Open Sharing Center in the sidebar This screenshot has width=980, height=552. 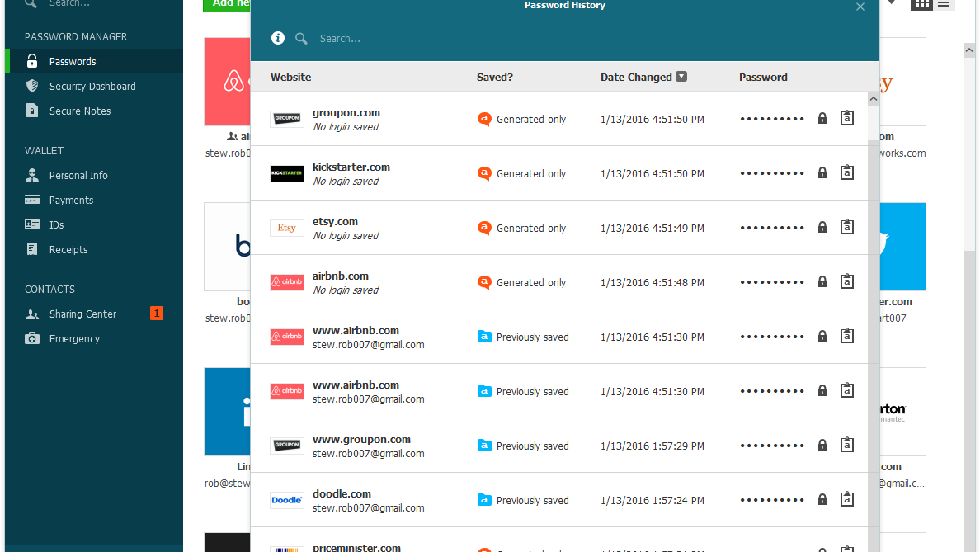pyautogui.click(x=82, y=314)
